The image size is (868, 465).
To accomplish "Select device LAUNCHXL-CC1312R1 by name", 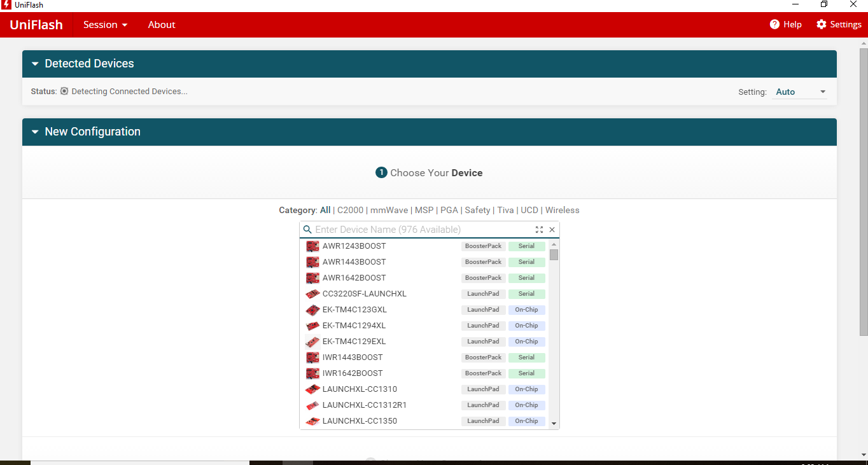I will tap(365, 405).
